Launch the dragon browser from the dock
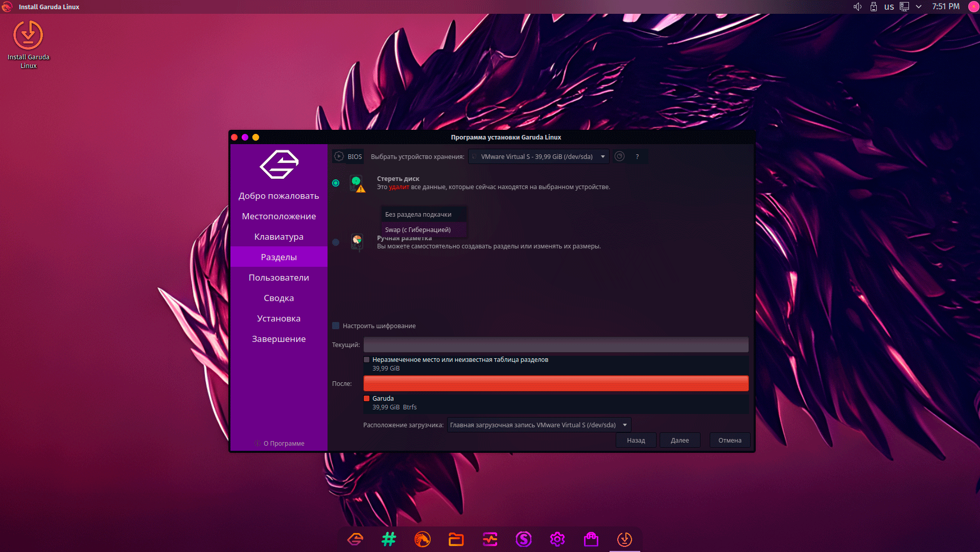The image size is (980, 552). [423, 539]
